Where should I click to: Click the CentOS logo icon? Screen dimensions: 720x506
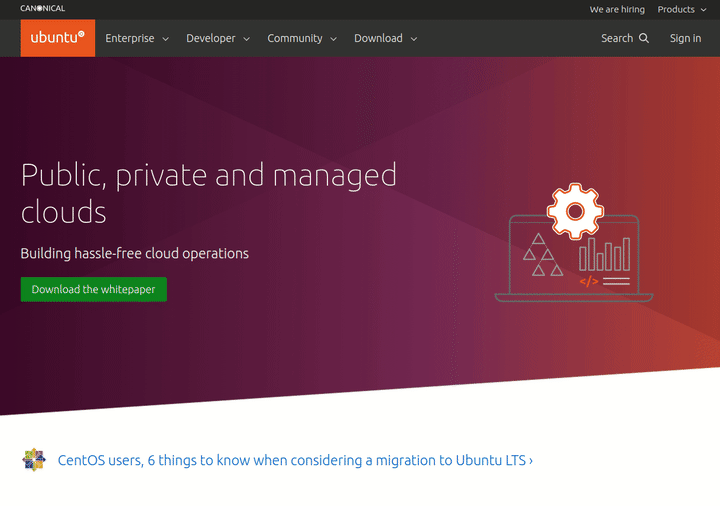(34, 460)
